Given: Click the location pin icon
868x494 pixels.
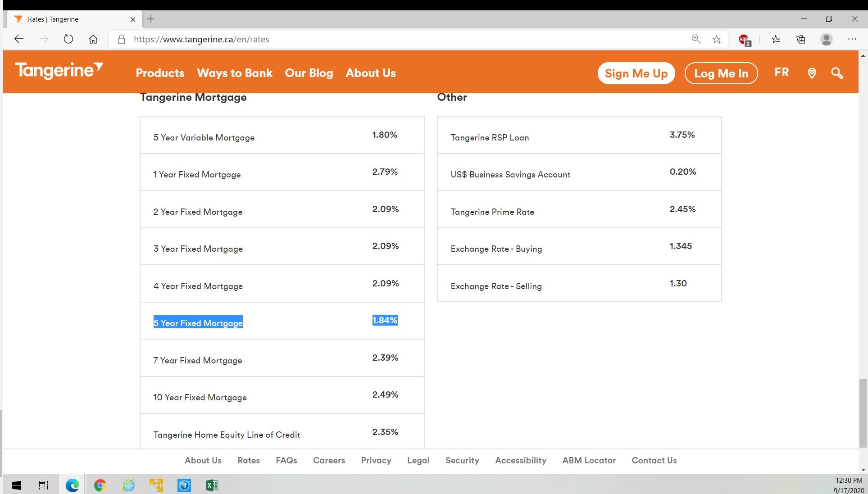Looking at the screenshot, I should point(812,73).
